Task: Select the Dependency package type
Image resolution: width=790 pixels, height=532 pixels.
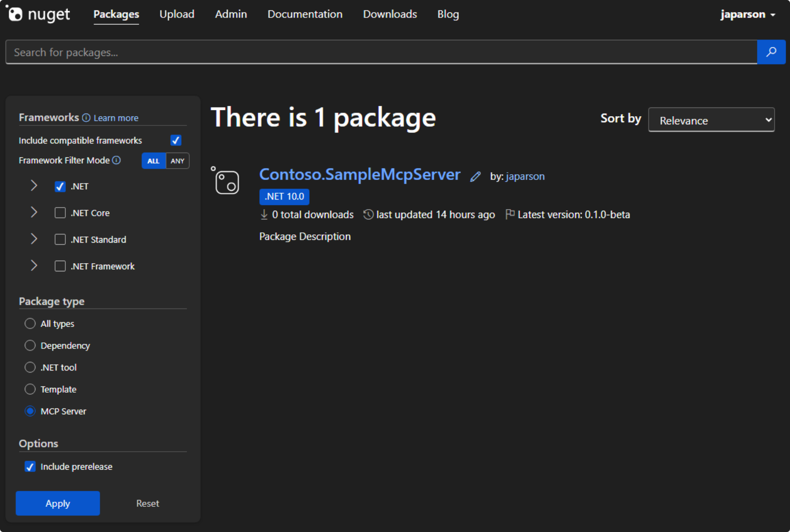Action: click(x=30, y=345)
